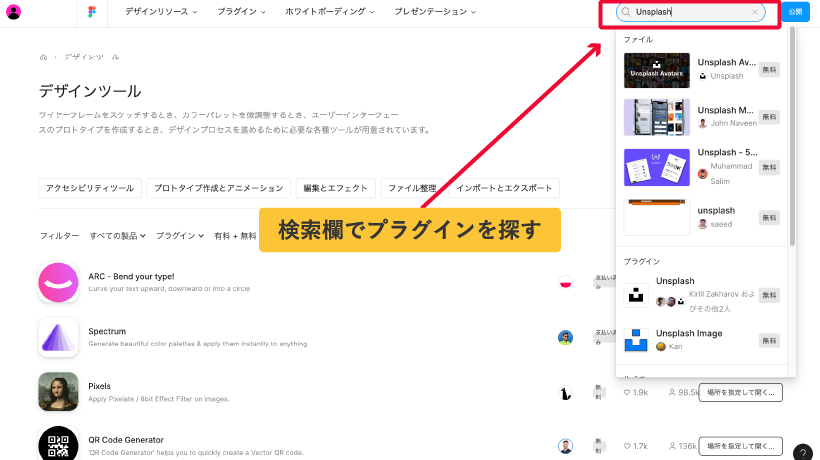The height and width of the screenshot is (460, 820).
Task: Click the Unsplash Image result title
Action: 689,334
